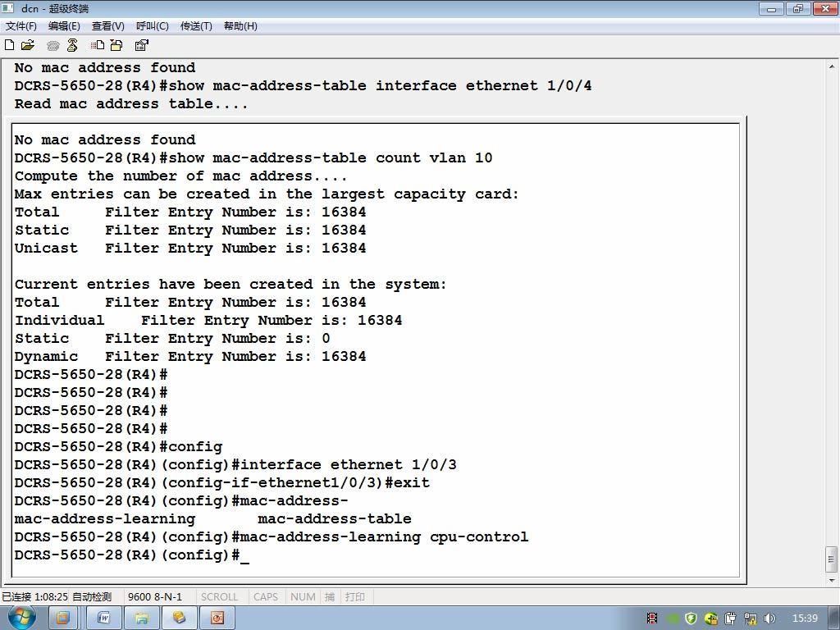This screenshot has width=840, height=630.
Task: Click the 'Read mac address table....' line
Action: coord(131,104)
